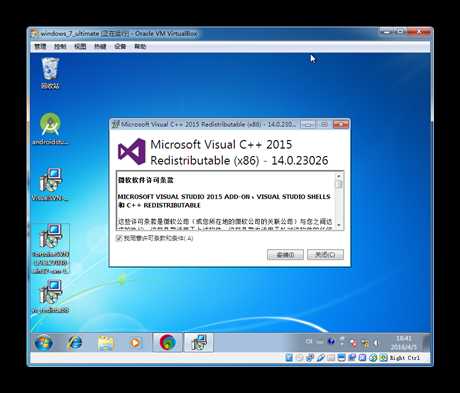
Task: Click the shared folders indicator in the VirtualBox status bar
Action: tap(331, 358)
